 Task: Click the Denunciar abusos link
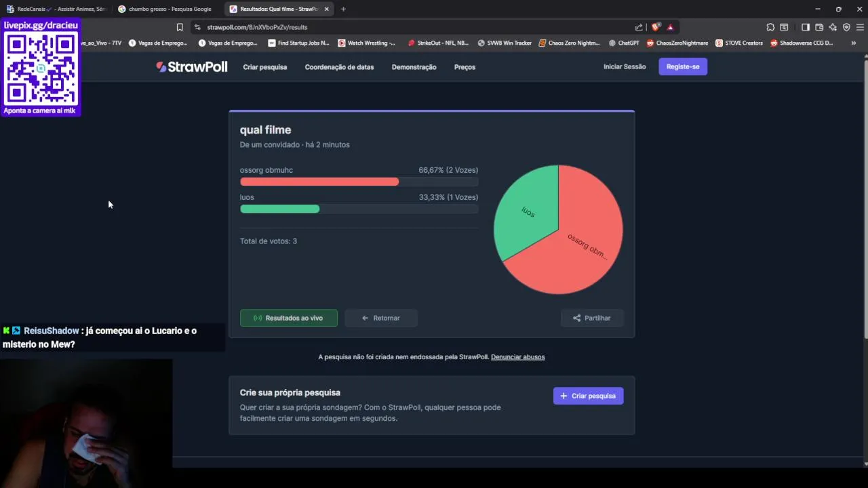(x=517, y=357)
